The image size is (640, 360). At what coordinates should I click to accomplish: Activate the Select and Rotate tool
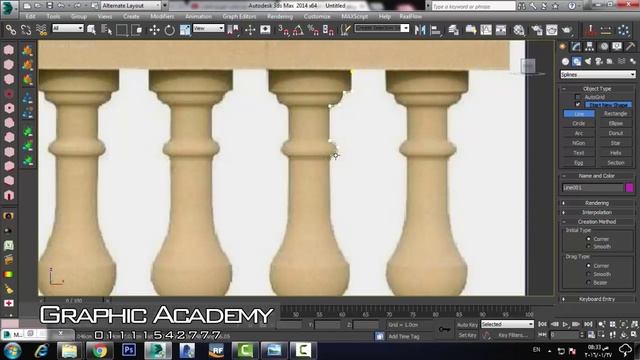pos(169,30)
